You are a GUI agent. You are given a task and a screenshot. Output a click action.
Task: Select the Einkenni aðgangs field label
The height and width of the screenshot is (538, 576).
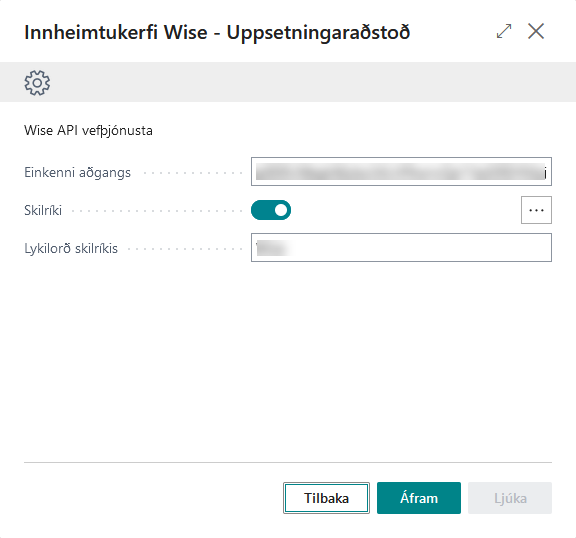pos(78,172)
